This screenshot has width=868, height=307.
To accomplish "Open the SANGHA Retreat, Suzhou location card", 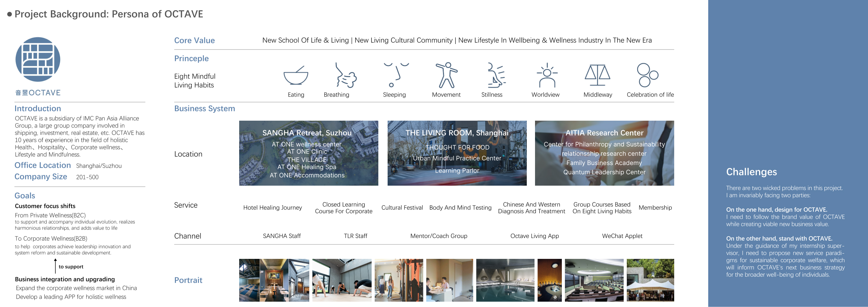I will coord(309,153).
